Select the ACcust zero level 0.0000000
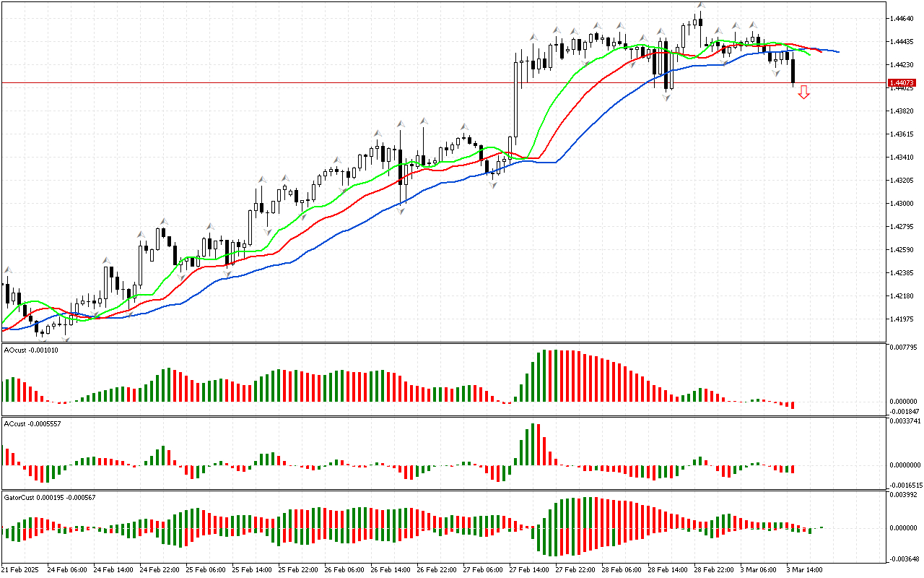Viewport: 924px width, 578px height. pos(905,465)
